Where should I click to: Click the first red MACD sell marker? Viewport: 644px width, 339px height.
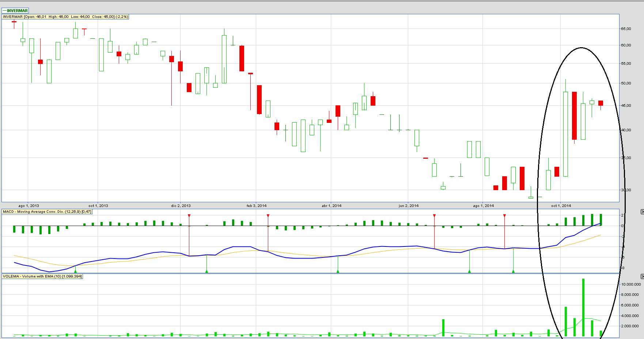click(x=189, y=216)
